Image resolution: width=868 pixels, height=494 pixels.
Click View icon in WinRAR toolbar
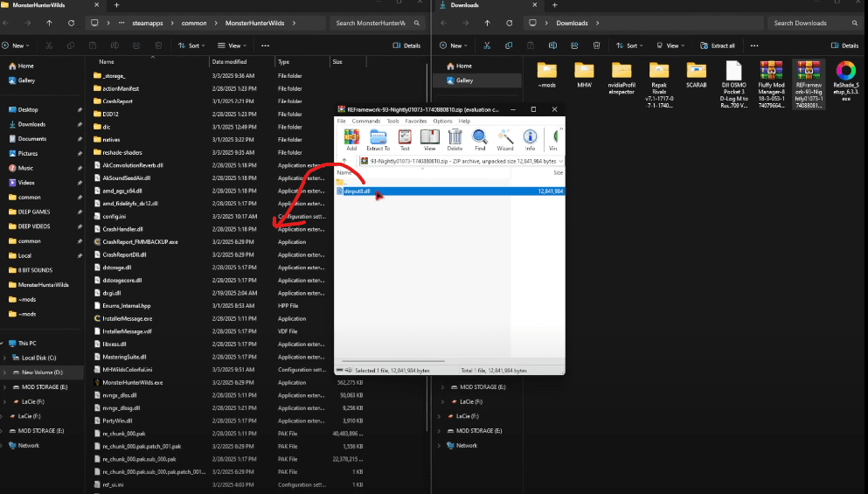(x=429, y=140)
